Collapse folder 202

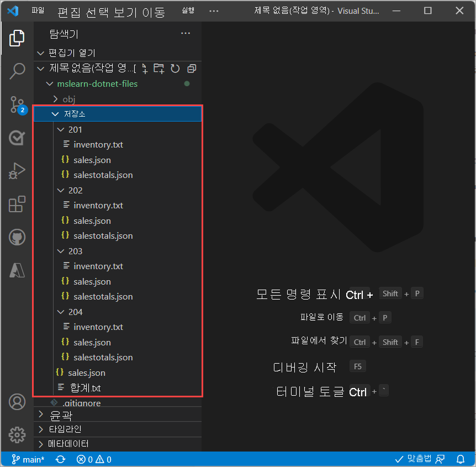coord(118,191)
